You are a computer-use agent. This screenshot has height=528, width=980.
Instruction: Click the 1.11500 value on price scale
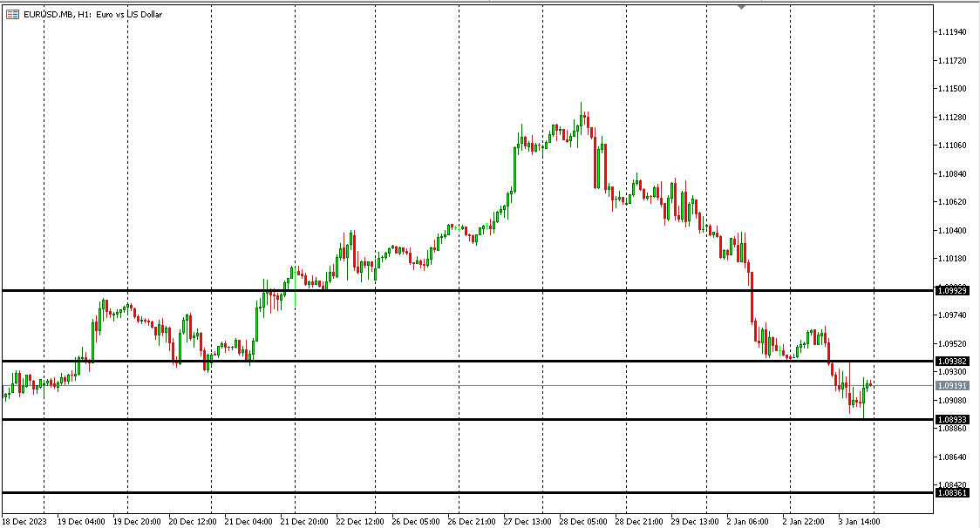click(x=951, y=89)
